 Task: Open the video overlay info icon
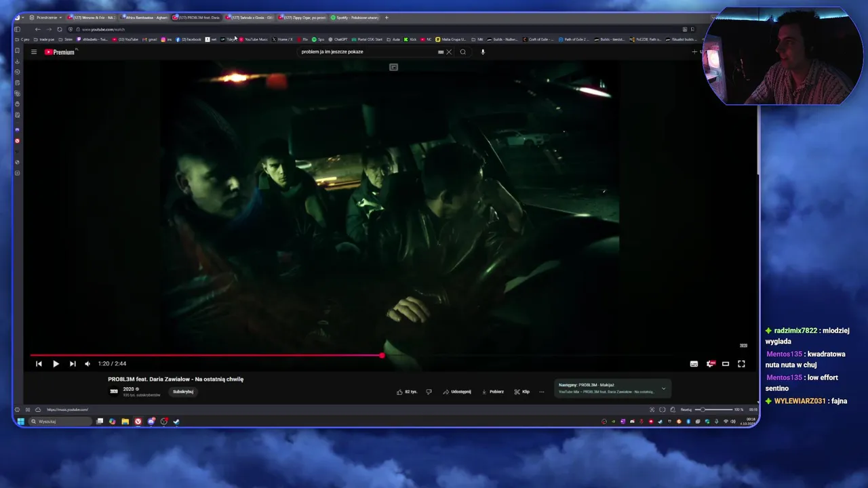point(393,67)
